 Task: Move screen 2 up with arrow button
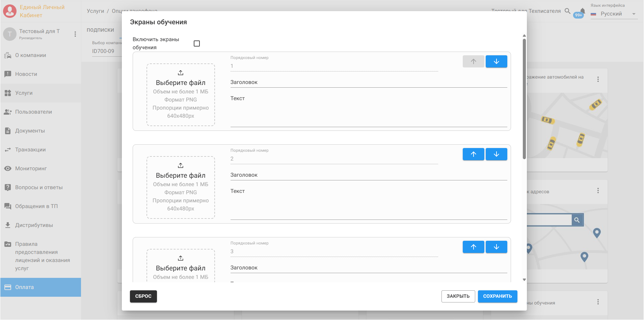coord(473,154)
